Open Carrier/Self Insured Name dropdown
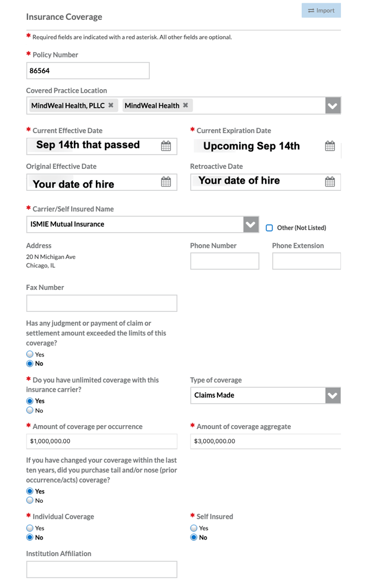The height and width of the screenshot is (588, 369). click(251, 224)
